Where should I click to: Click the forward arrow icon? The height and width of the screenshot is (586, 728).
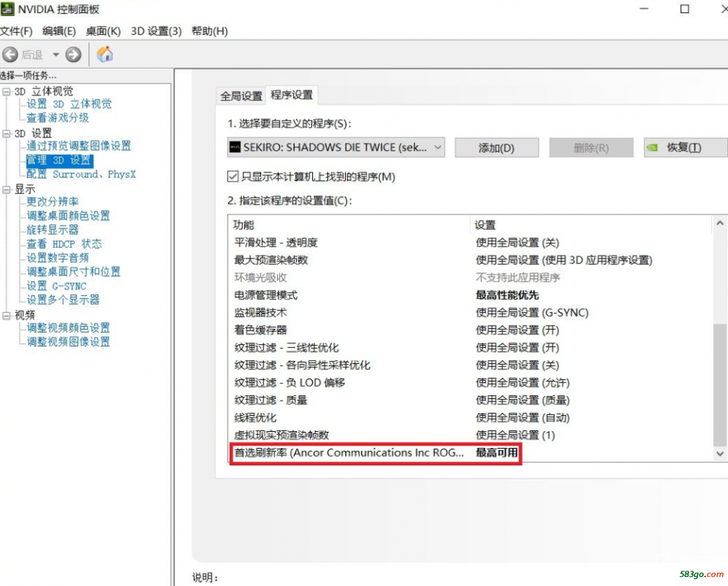click(x=73, y=54)
